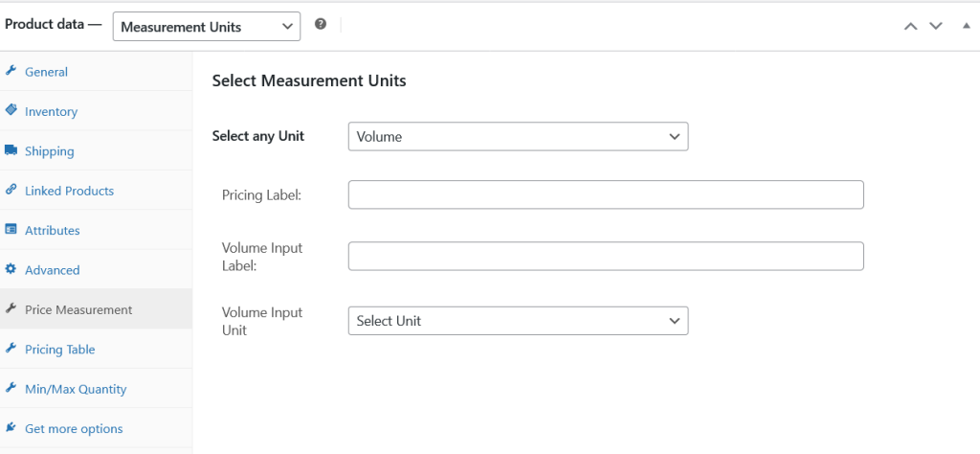Open the Select any Unit dropdown
Image resolution: width=980 pixels, height=454 pixels.
pyautogui.click(x=518, y=137)
